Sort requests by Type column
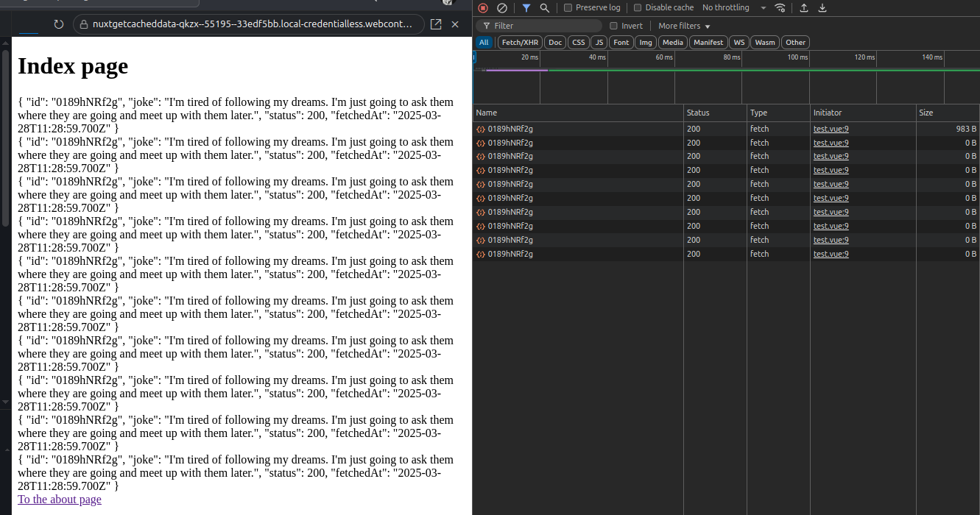Screen dimensions: 980x515 (778, 113)
